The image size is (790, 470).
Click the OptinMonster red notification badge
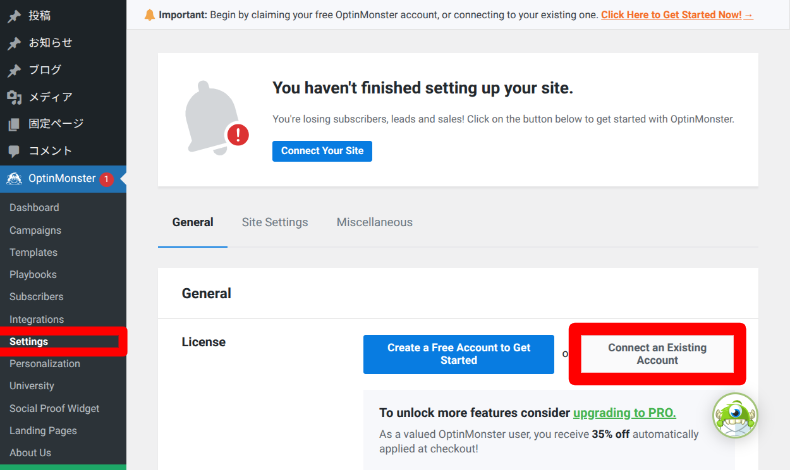(x=106, y=180)
